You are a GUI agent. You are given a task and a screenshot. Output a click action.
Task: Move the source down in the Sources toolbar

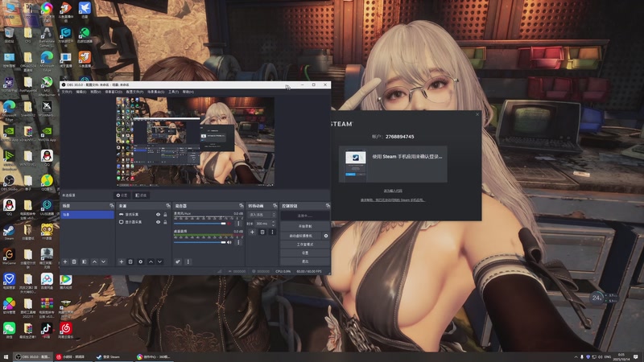[159, 261]
